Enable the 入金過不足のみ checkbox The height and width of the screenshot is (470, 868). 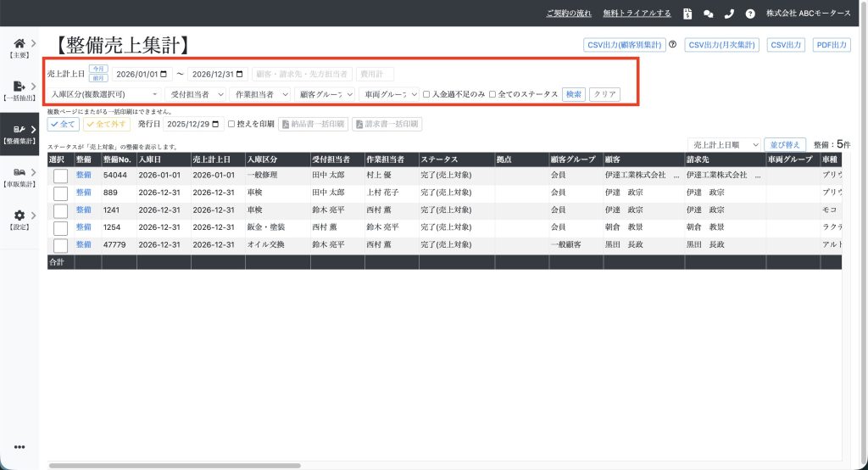click(427, 94)
